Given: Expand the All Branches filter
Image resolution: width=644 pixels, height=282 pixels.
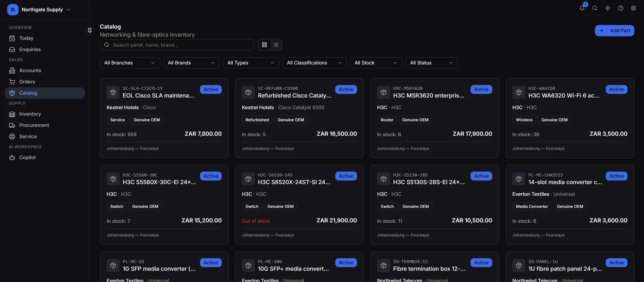Looking at the screenshot, I should [130, 63].
